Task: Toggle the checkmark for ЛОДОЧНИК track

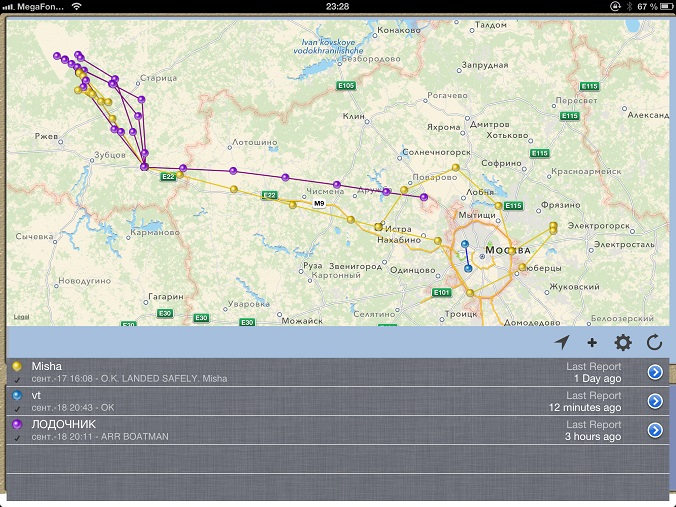Action: tap(17, 438)
